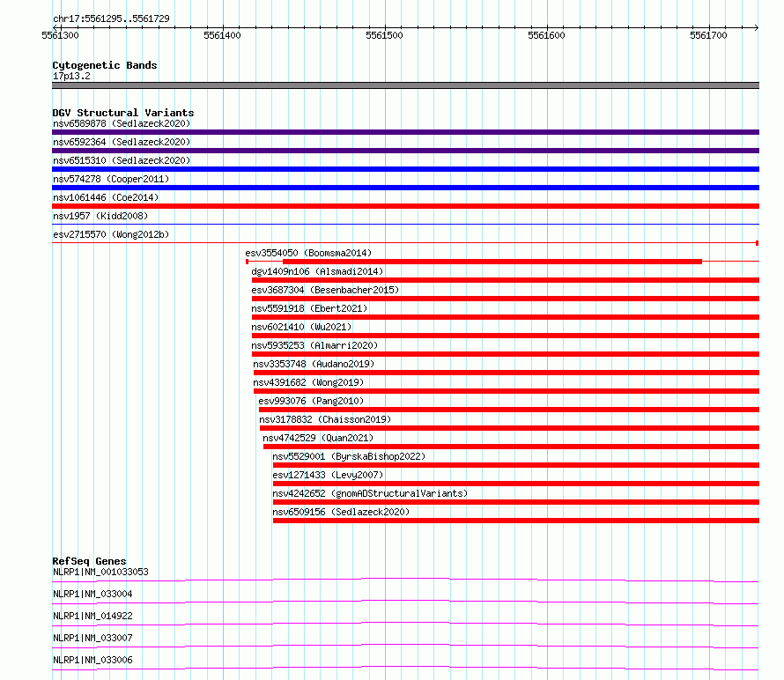The width and height of the screenshot is (784, 680).
Task: Click the nsv1061446 (Coe2014) variant label
Action: click(x=106, y=197)
